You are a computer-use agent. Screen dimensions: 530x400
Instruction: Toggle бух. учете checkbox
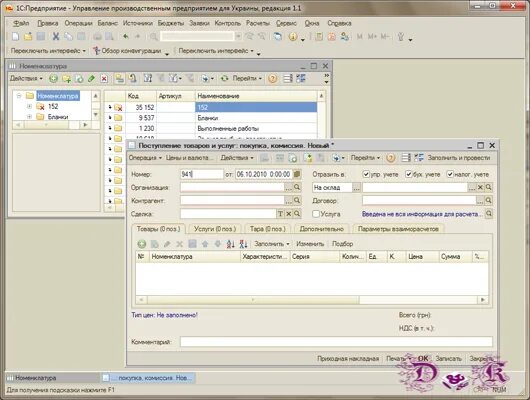[x=409, y=174]
